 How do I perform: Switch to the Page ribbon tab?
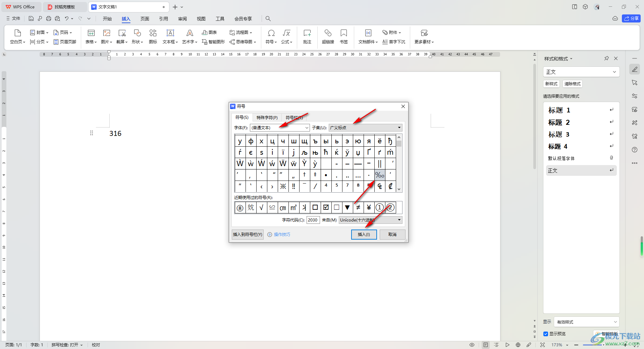[145, 19]
